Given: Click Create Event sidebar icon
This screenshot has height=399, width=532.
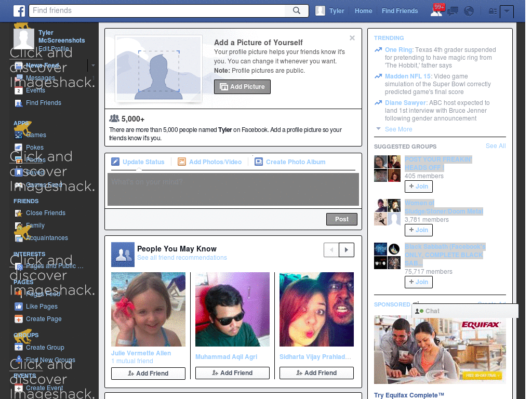Looking at the screenshot, I should point(19,388).
